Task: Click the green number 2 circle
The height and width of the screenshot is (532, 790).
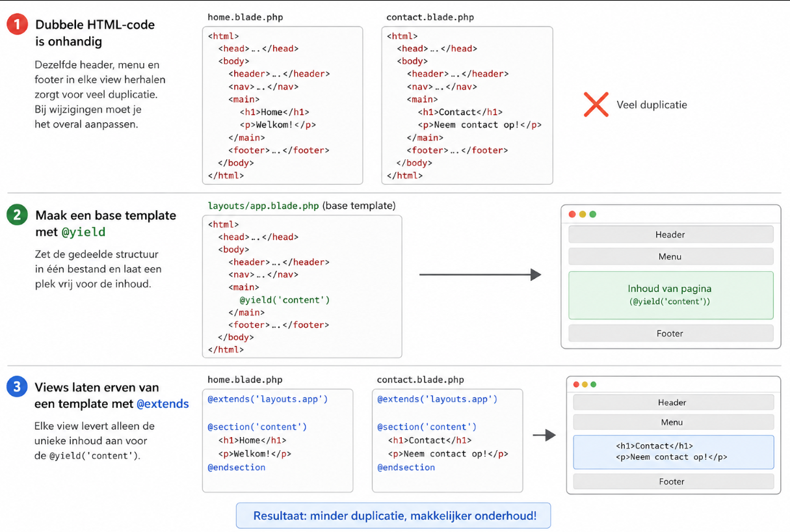Action: pos(16,215)
